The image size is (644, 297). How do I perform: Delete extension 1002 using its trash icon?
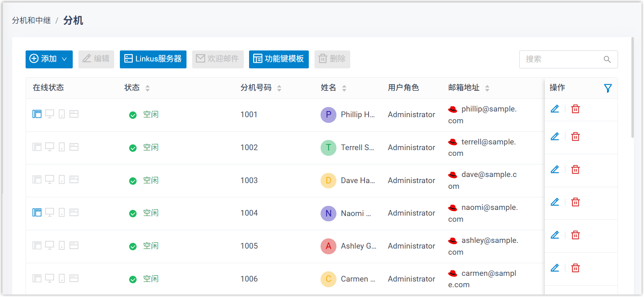[x=575, y=137]
